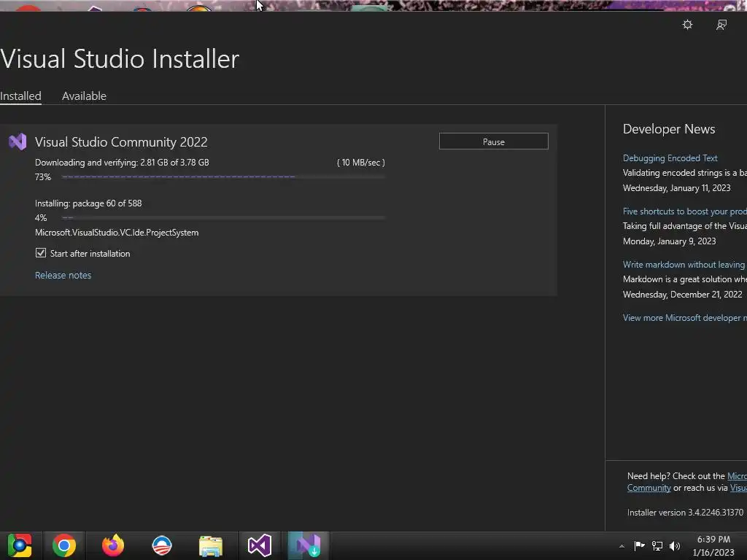747x560 pixels.
Task: Uncheck Start after installation
Action: pyautogui.click(x=41, y=253)
